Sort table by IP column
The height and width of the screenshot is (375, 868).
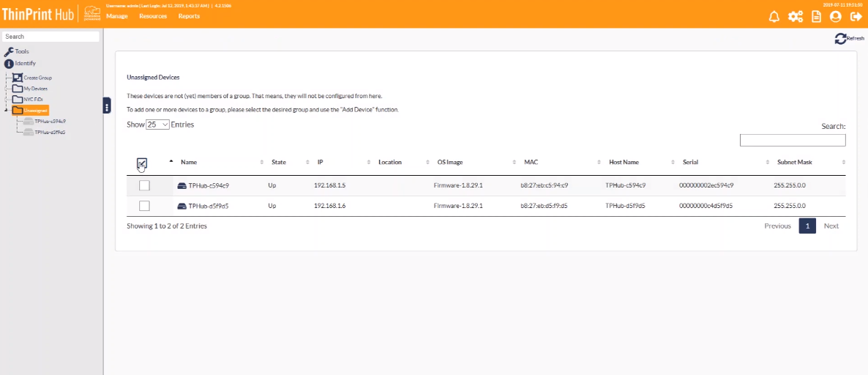[x=320, y=163]
